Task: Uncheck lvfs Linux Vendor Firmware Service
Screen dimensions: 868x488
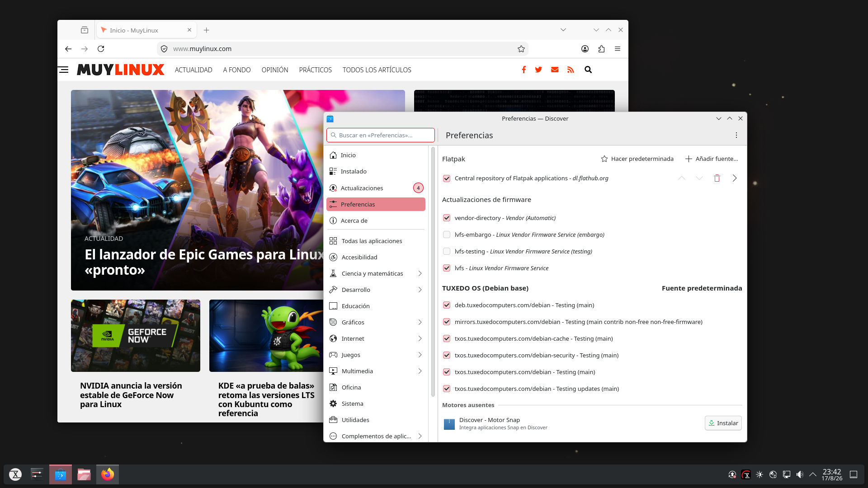Action: tap(447, 268)
